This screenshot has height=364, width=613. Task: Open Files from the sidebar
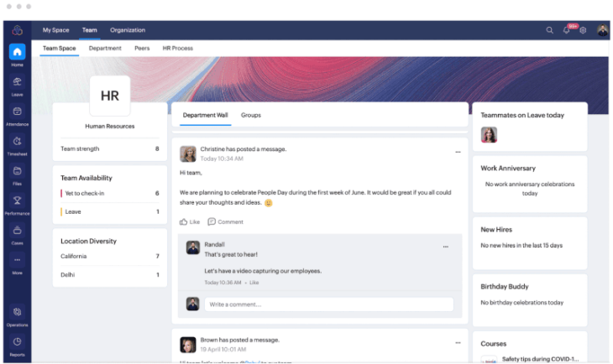(x=17, y=172)
